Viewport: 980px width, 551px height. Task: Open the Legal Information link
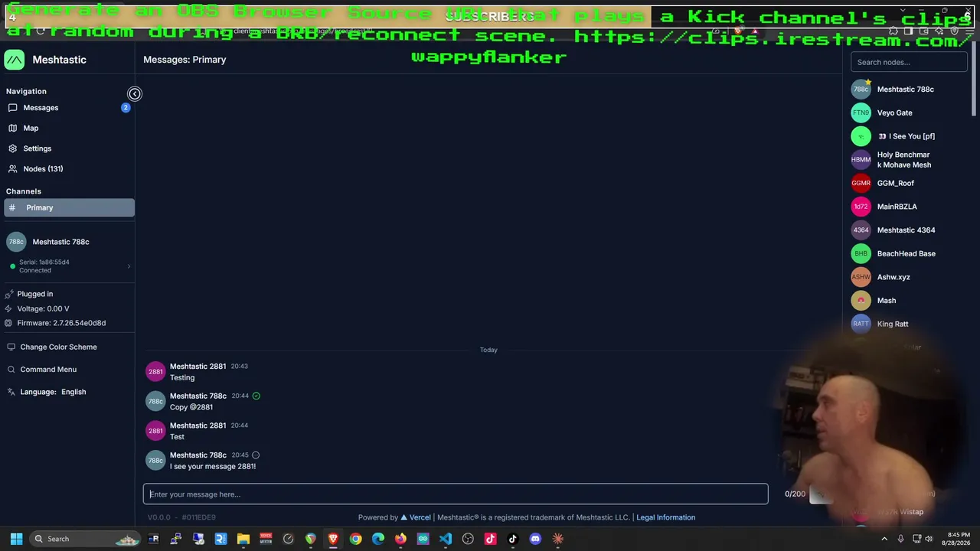[665, 517]
